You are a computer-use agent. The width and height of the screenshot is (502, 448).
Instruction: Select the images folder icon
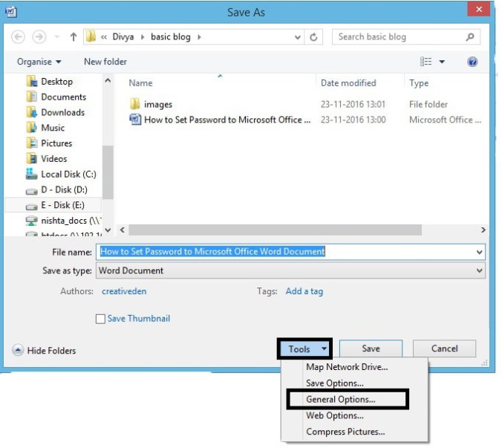coord(135,105)
